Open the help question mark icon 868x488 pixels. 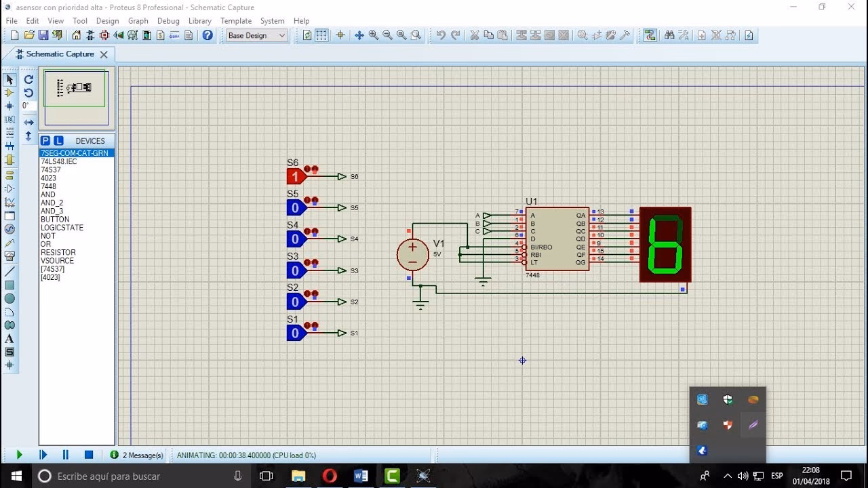pyautogui.click(x=208, y=35)
